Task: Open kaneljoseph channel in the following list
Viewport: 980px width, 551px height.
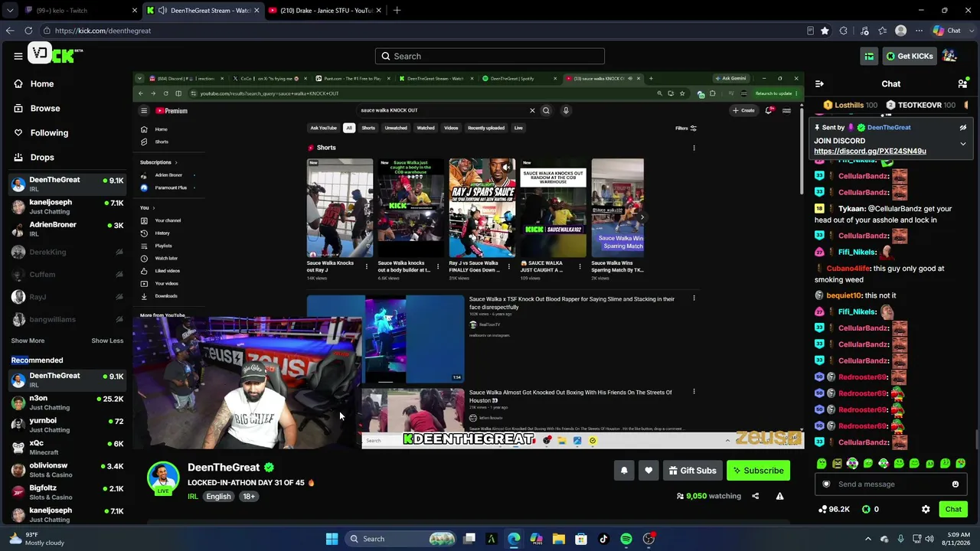Action: pos(67,207)
